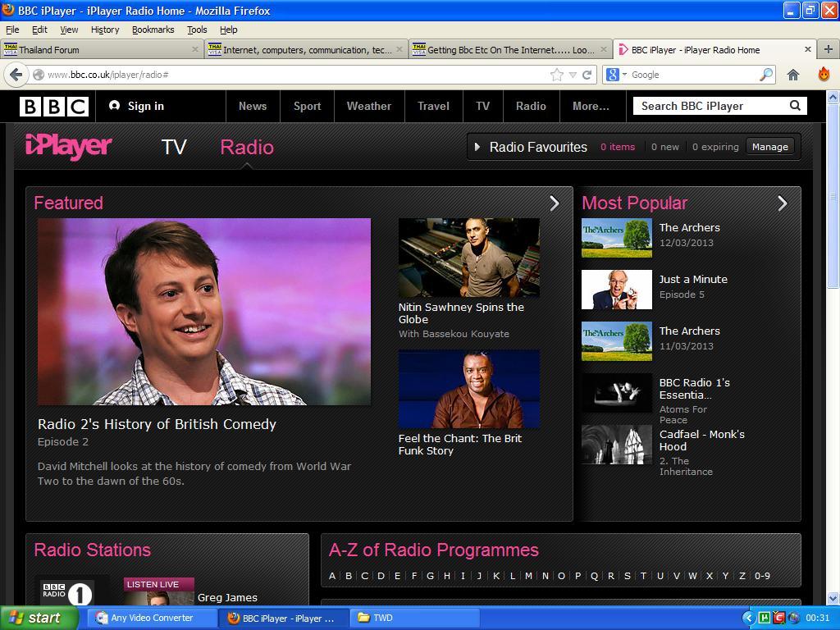Go to BBC Weather
Screen dimensions: 840x630
click(369, 106)
